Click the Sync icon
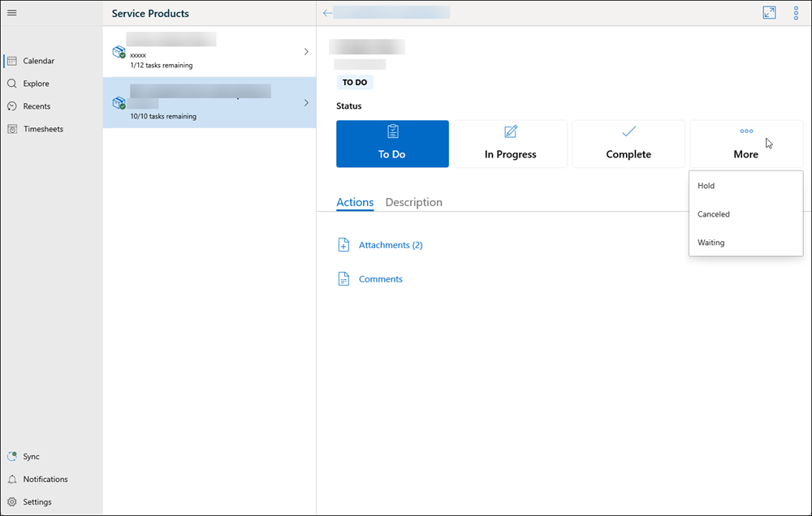Image resolution: width=812 pixels, height=516 pixels. pyautogui.click(x=12, y=457)
